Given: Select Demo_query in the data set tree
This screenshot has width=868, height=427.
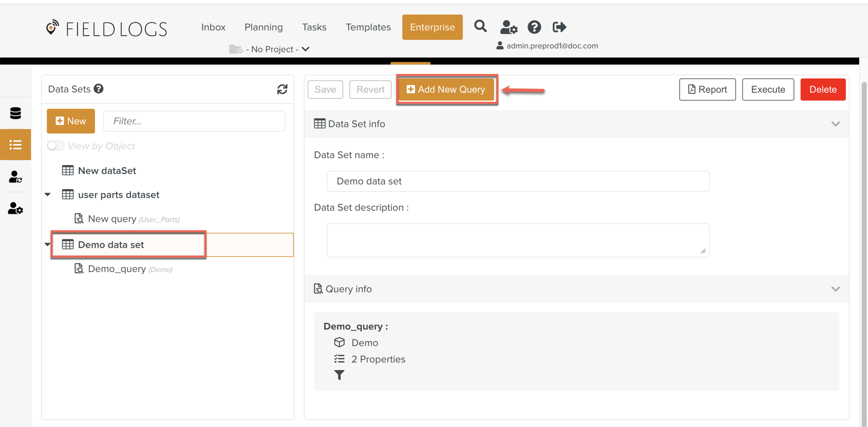Looking at the screenshot, I should 117,269.
